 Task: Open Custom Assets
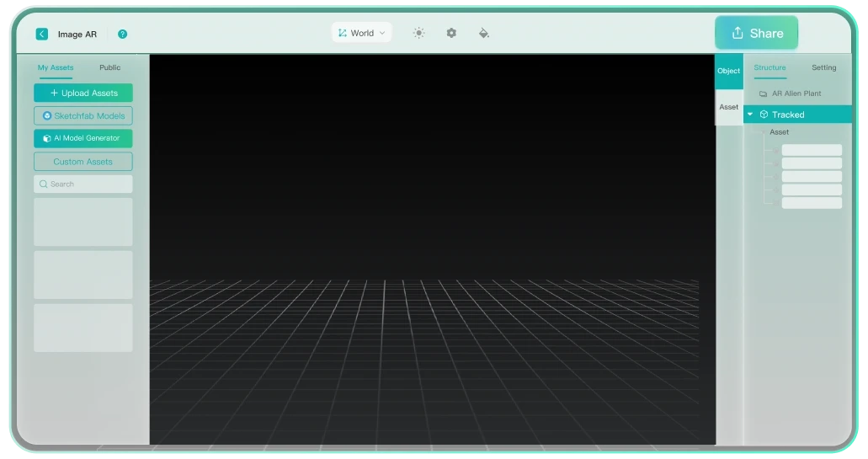tap(83, 161)
